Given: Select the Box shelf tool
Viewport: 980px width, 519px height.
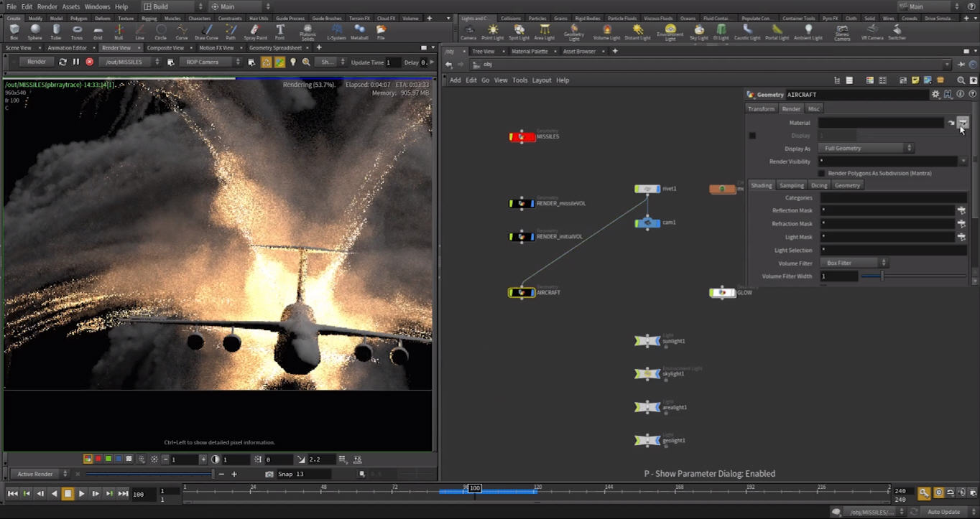Looking at the screenshot, I should click(x=14, y=32).
